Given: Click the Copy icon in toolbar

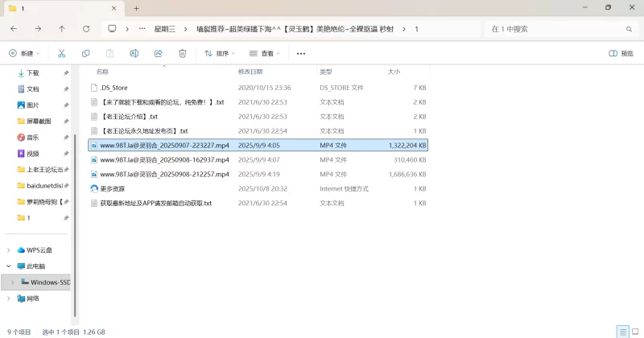Looking at the screenshot, I should click(85, 53).
